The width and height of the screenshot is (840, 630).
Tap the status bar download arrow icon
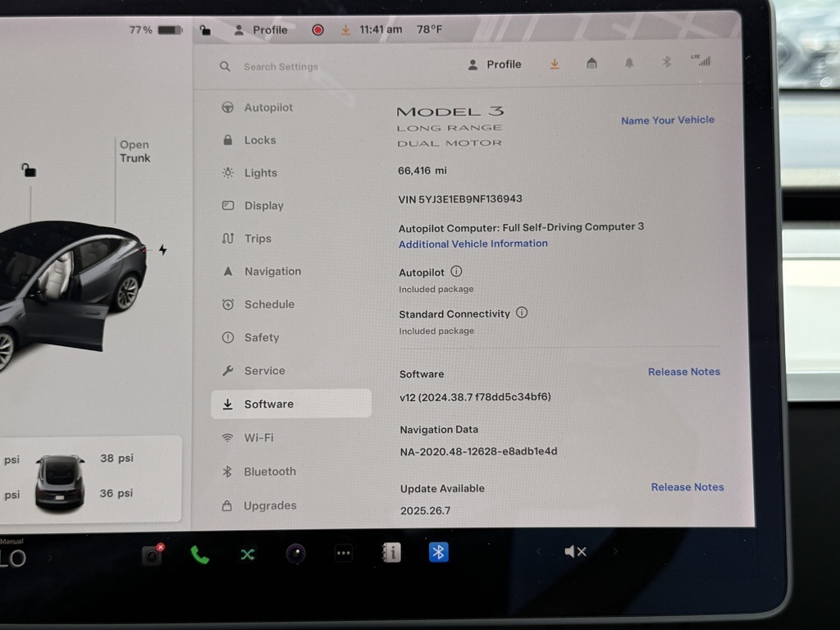click(346, 30)
